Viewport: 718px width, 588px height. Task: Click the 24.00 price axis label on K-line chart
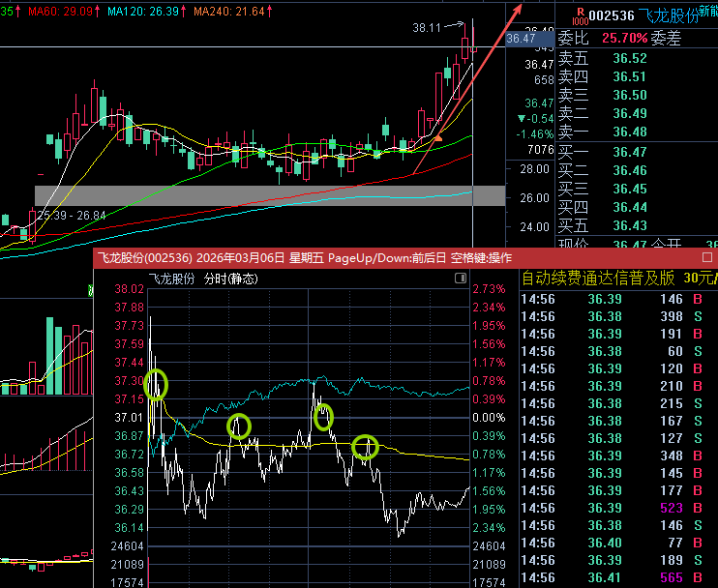coord(535,226)
